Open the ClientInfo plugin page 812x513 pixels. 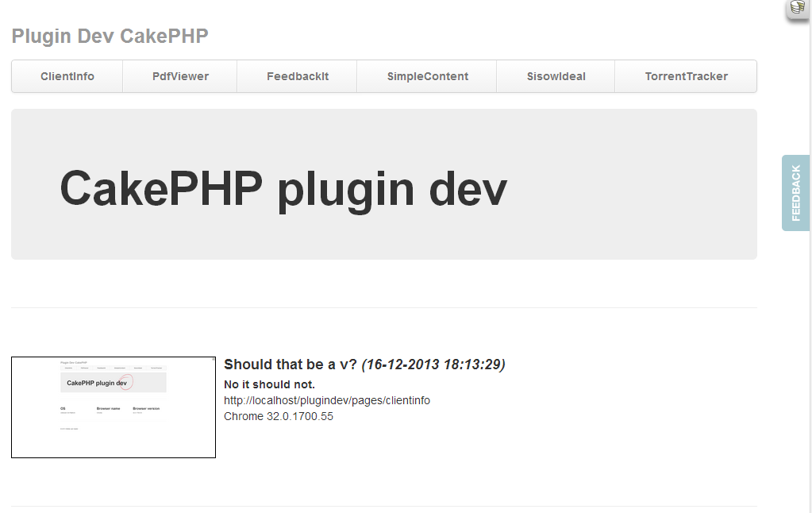pyautogui.click(x=67, y=76)
